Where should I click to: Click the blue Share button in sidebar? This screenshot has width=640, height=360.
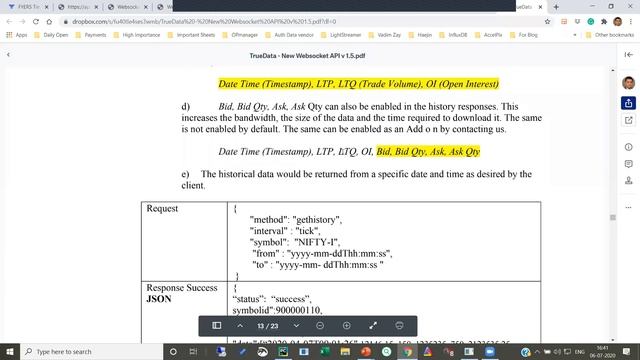click(629, 103)
